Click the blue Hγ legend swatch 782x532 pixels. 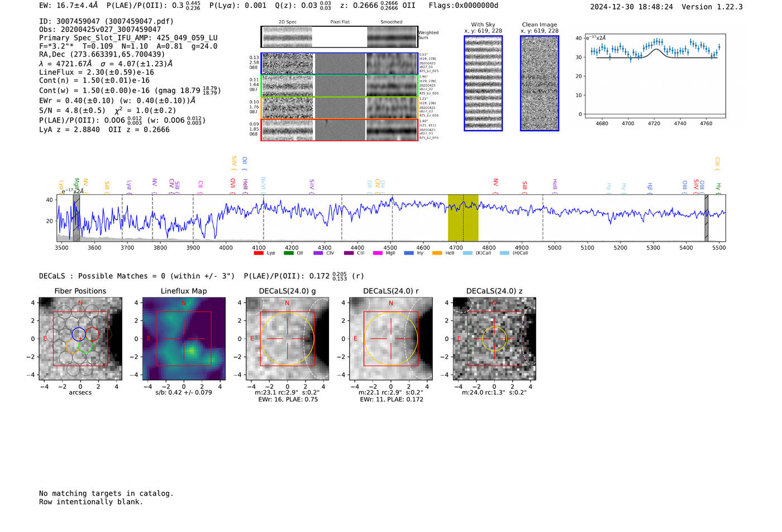tap(408, 253)
